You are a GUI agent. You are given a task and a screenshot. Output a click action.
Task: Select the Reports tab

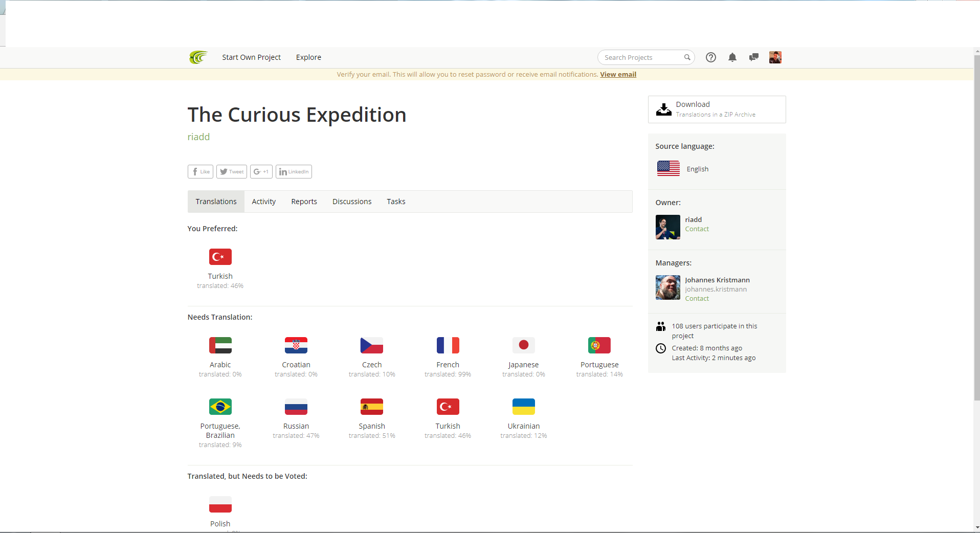point(304,202)
